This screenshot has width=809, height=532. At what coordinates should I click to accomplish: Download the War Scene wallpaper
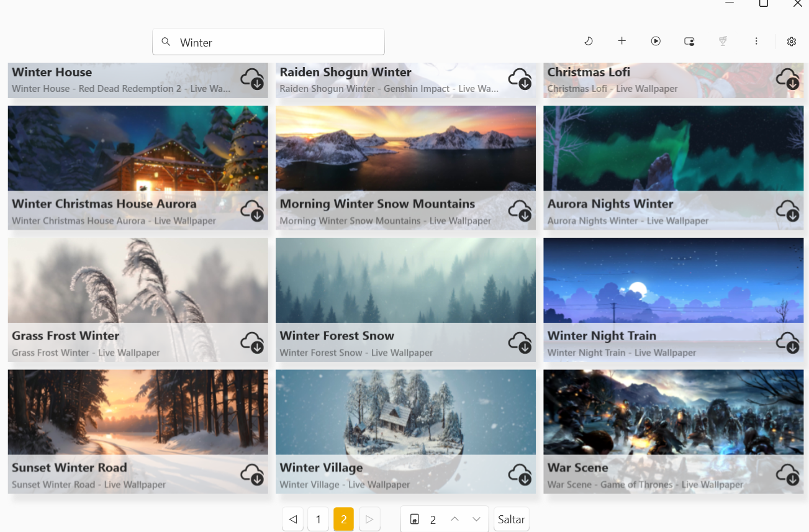(x=788, y=475)
